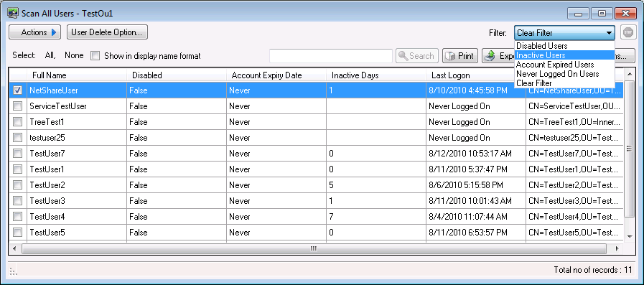Select the ServiceTestUser name cell
The width and height of the screenshot is (644, 285).
tap(77, 106)
